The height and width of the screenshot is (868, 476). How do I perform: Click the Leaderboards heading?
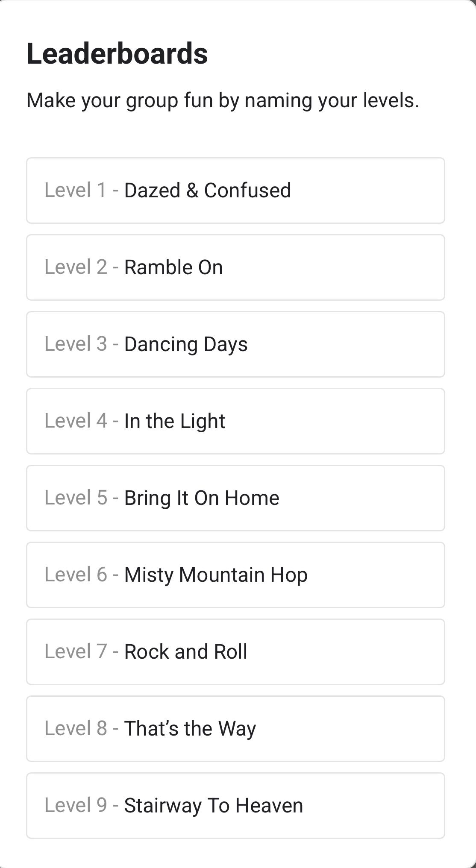117,54
